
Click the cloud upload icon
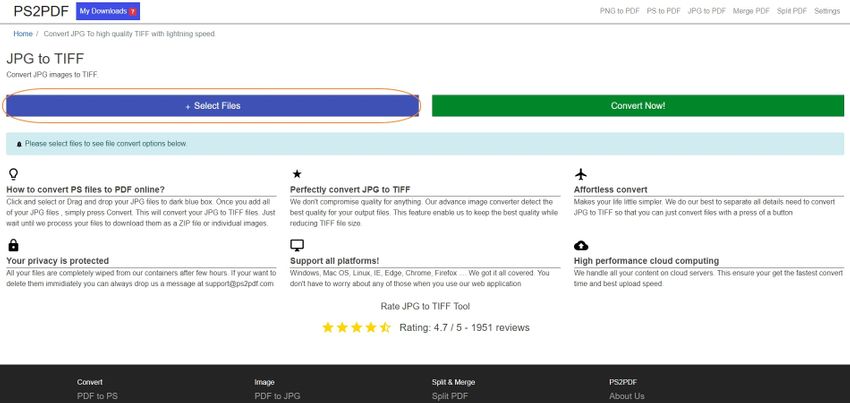581,245
